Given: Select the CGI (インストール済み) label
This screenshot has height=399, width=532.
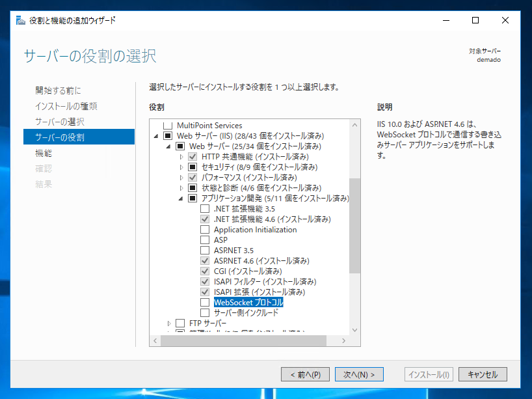Looking at the screenshot, I should 248,271.
